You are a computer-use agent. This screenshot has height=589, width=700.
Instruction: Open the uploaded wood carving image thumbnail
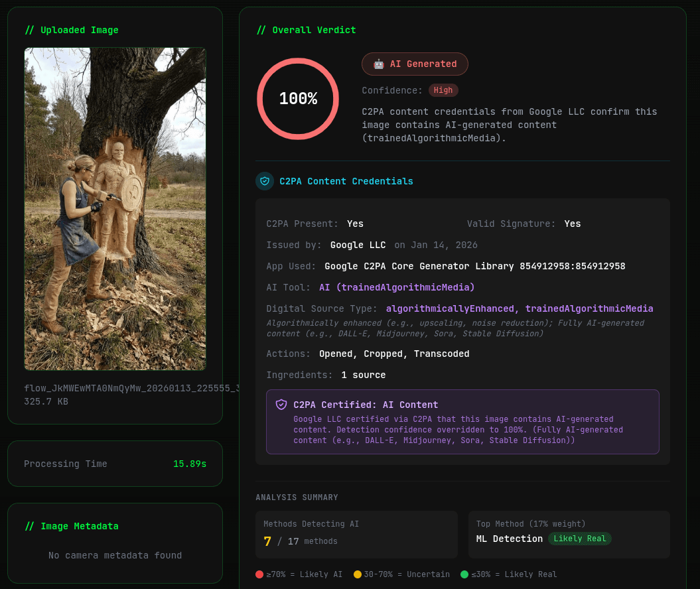click(x=115, y=208)
